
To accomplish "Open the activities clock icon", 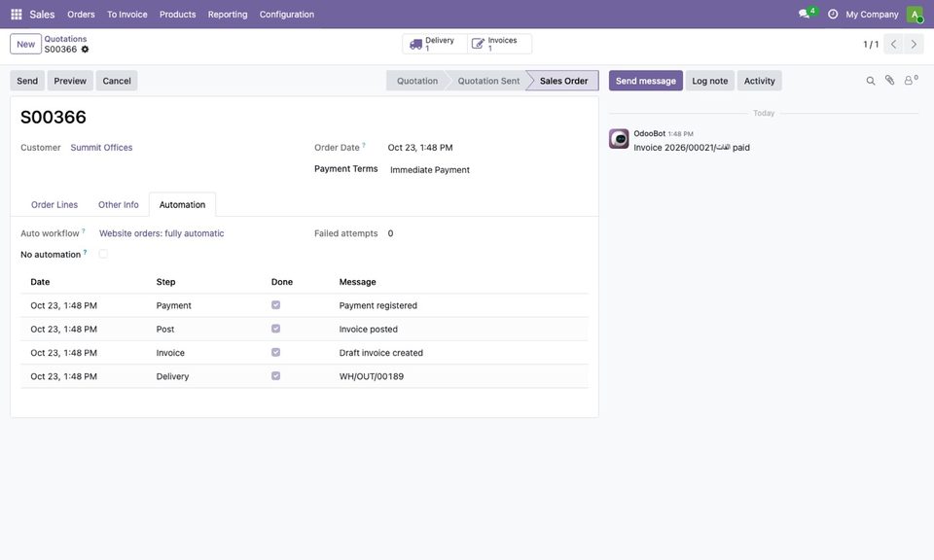I will (832, 15).
